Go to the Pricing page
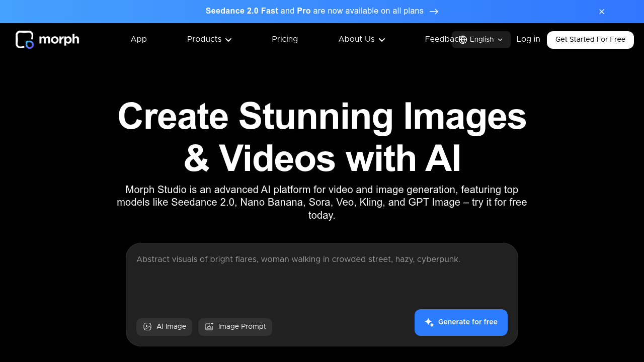 click(285, 39)
